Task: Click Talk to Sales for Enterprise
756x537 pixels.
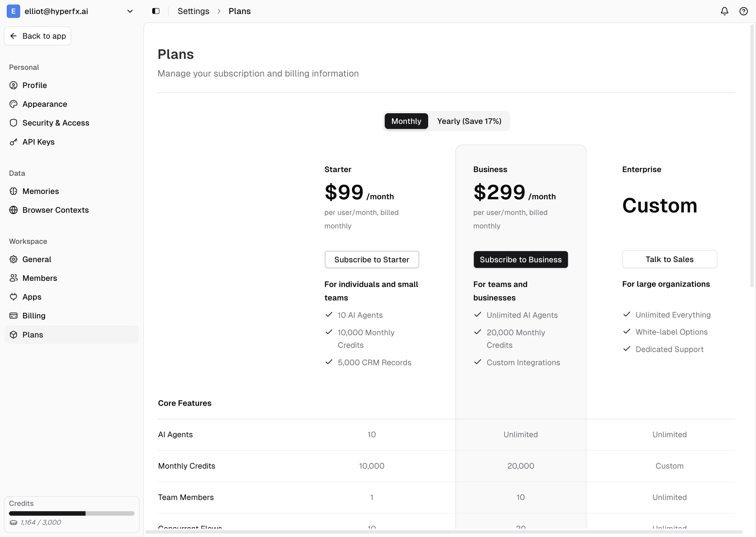Action: click(669, 259)
